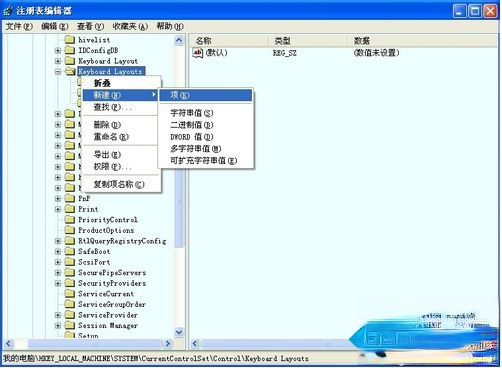502x368 pixels.
Task: Click the SafeBoot folder icon
Action: click(x=70, y=251)
